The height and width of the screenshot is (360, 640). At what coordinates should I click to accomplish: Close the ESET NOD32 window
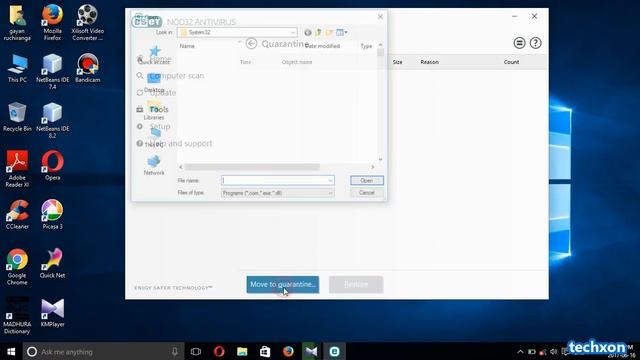pyautogui.click(x=534, y=16)
